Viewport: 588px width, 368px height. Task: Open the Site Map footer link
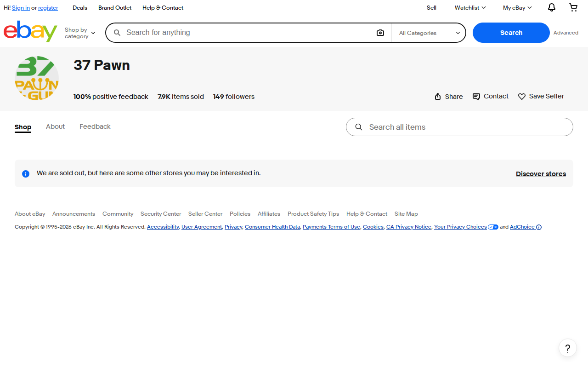click(x=406, y=214)
